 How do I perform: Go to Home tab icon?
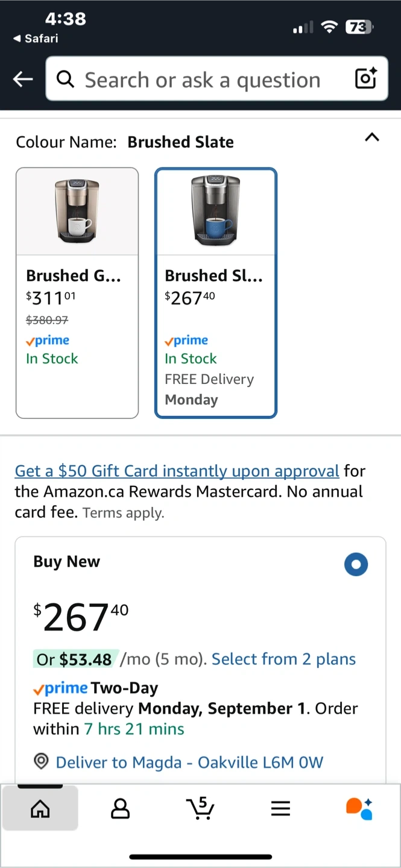[40, 808]
